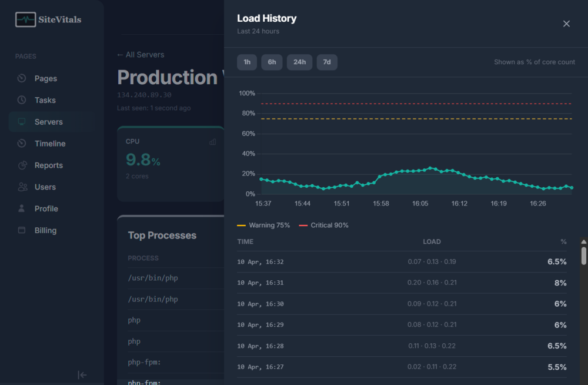Viewport: 588px width, 385px height.
Task: Dismiss the Load History panel
Action: [566, 24]
